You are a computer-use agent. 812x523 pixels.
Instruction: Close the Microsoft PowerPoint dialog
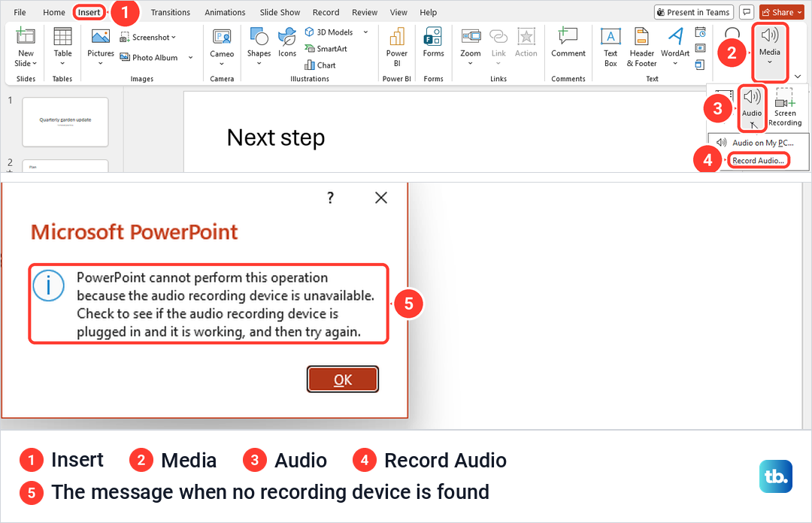tap(381, 198)
